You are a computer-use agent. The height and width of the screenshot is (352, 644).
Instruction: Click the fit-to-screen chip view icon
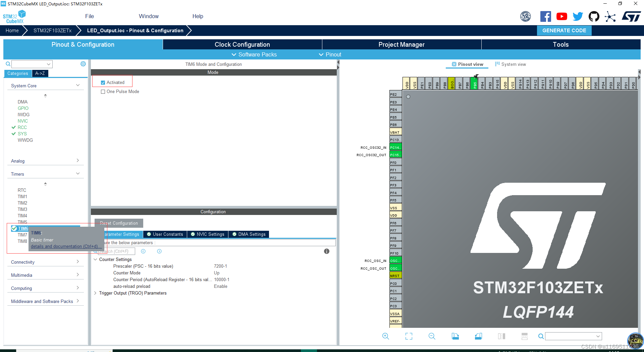pos(409,336)
